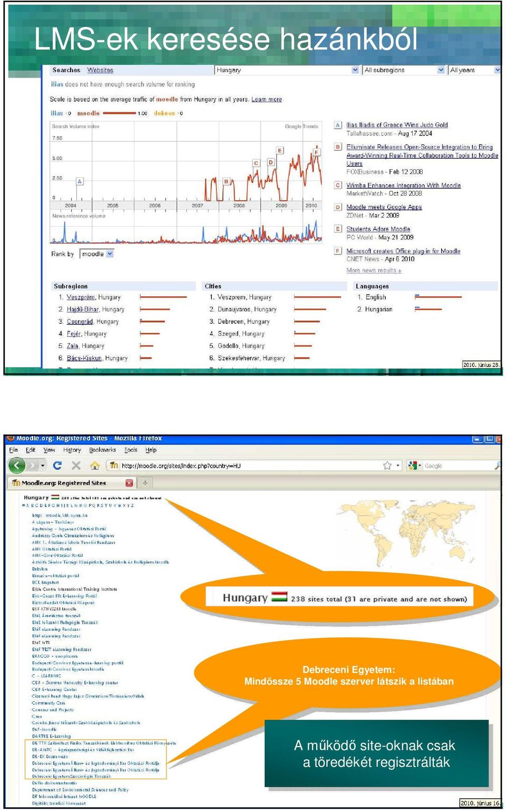Open a new tab with the plus button
Viewport: 506px width, 812px height.
tap(145, 482)
